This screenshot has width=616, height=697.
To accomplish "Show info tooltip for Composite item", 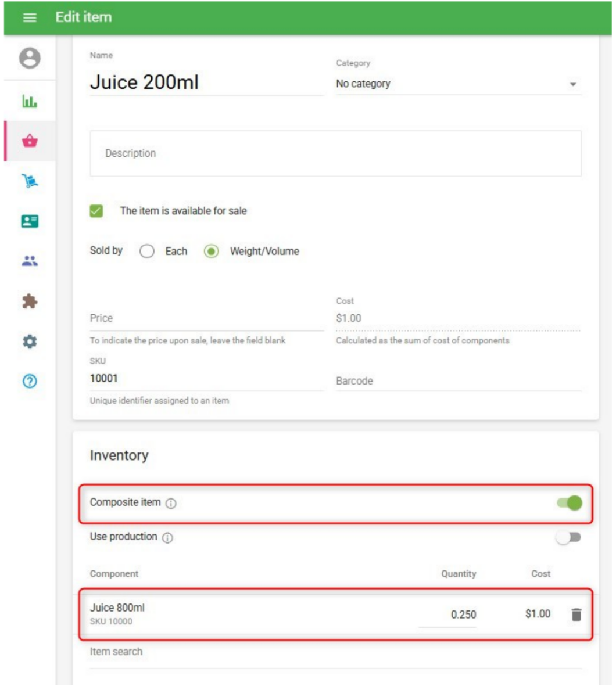I will (x=171, y=504).
